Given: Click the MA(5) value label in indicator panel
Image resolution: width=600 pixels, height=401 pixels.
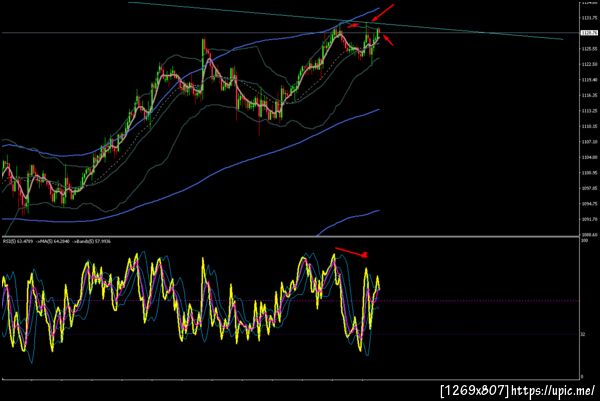Looking at the screenshot, I should pyautogui.click(x=52, y=241).
